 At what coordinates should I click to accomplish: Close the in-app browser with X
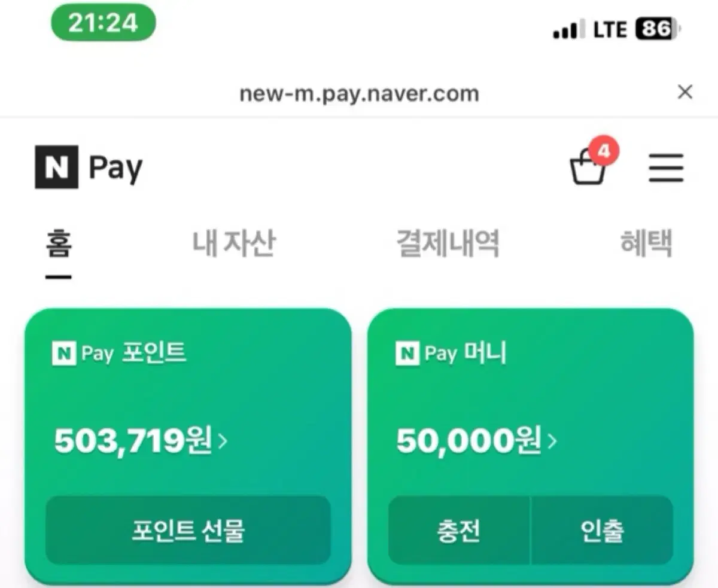click(x=685, y=92)
